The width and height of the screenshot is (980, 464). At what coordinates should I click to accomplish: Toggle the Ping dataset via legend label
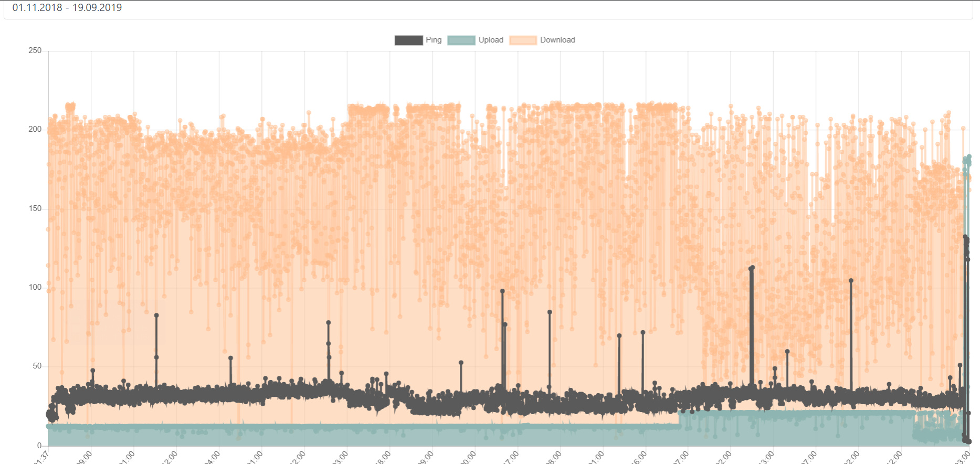point(434,40)
